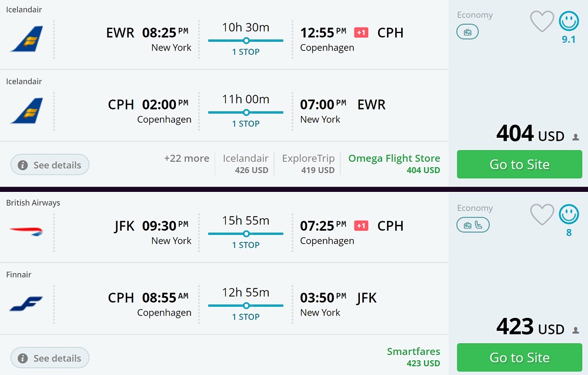This screenshot has width=588, height=375.
Task: Click baggage and seat icons under second Economy
Action: coord(473,225)
